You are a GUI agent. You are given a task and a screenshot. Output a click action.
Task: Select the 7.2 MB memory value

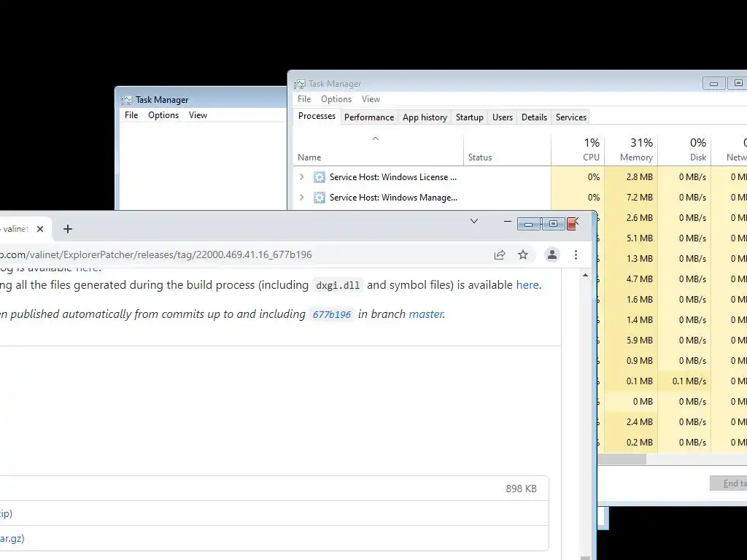click(639, 198)
